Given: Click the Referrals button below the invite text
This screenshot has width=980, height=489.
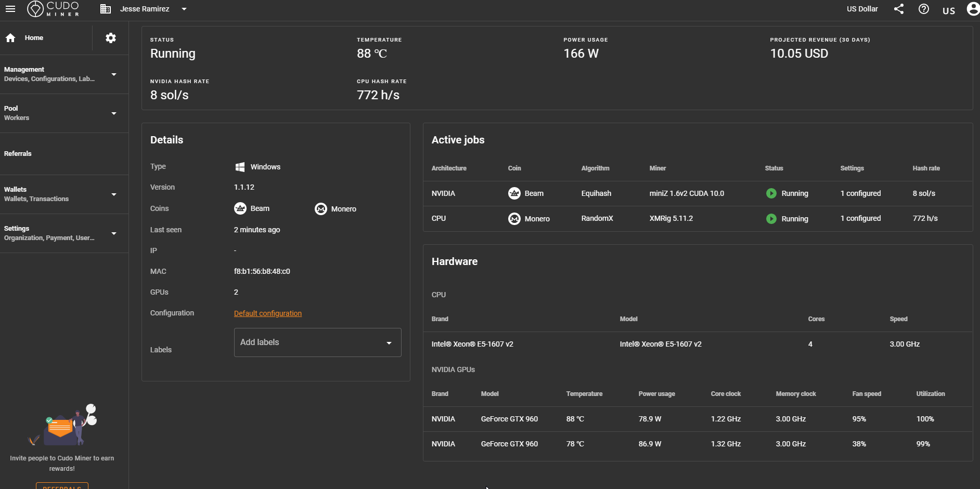Looking at the screenshot, I should (62, 486).
